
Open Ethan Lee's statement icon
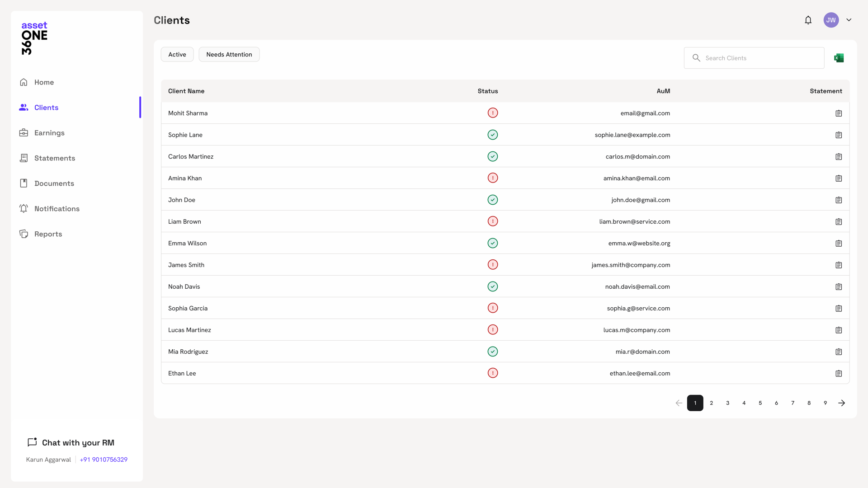[x=839, y=373]
